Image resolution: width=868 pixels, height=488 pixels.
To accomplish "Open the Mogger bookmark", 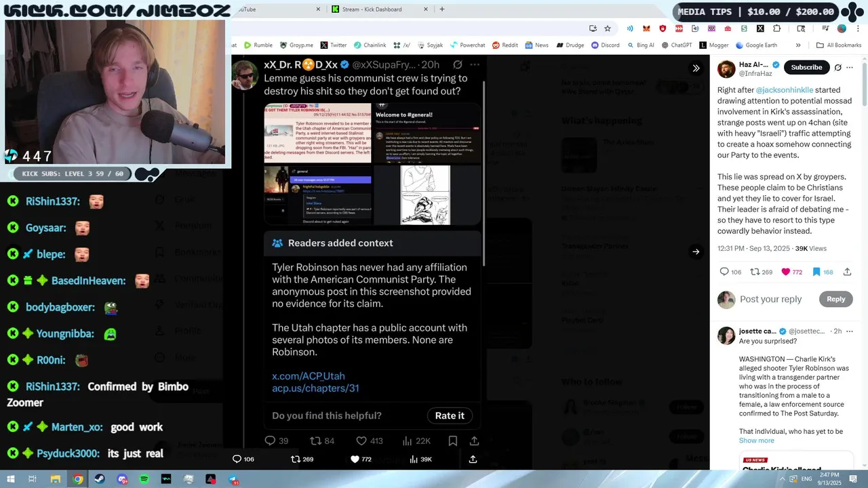I will click(713, 45).
